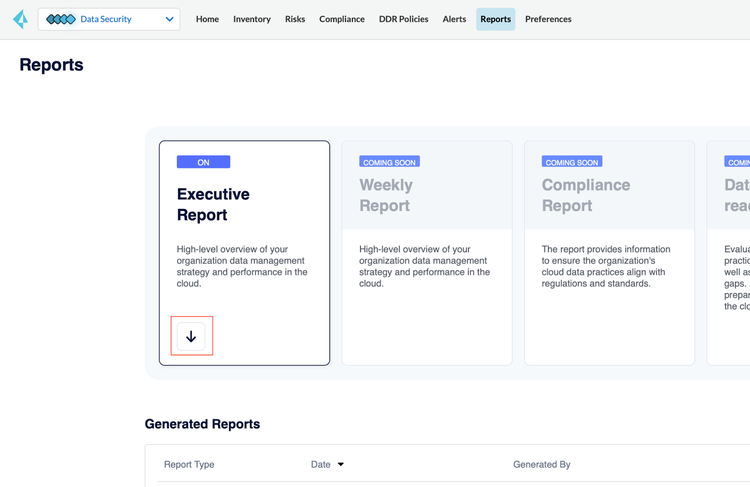Select the Executive Report card title
The height and width of the screenshot is (487, 750).
tap(213, 204)
